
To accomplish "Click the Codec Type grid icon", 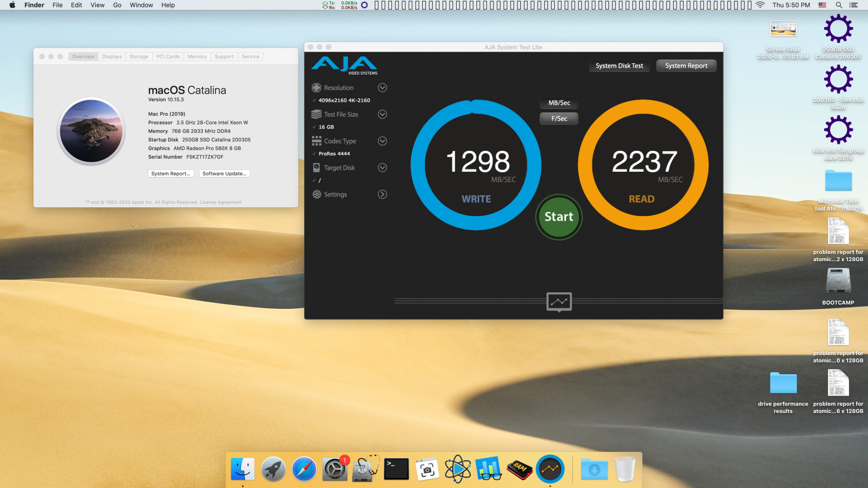I will (316, 141).
